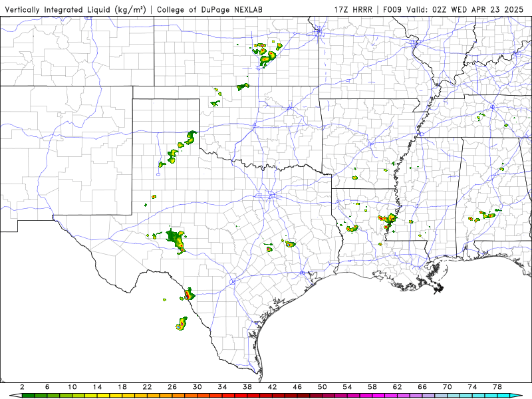Image resolution: width=532 pixels, height=399 pixels.
Task: Click the "Vertically Integrated Liquid (kg/m²)" title
Action: [75, 9]
